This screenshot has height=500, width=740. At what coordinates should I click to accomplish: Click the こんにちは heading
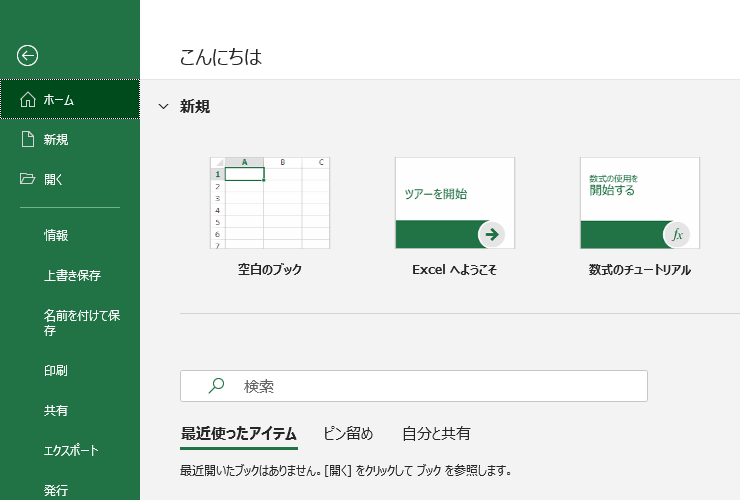(221, 57)
